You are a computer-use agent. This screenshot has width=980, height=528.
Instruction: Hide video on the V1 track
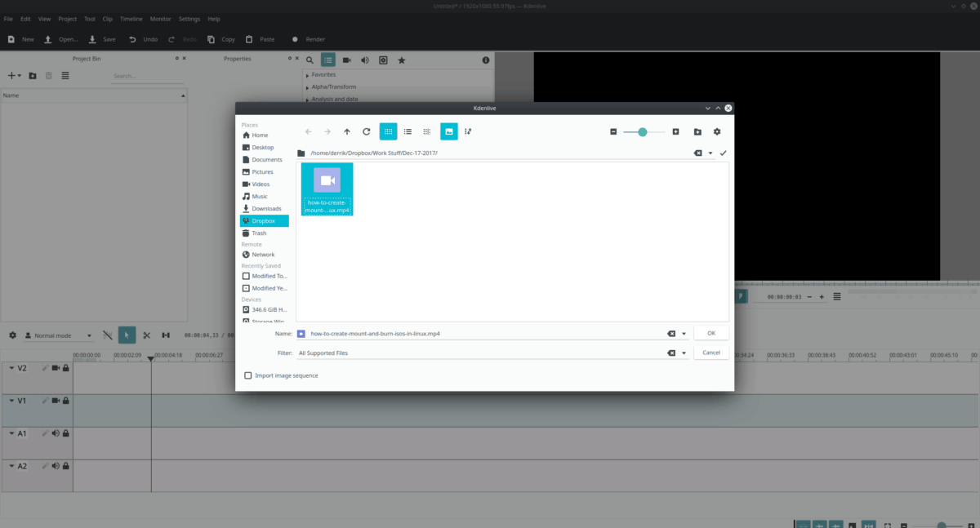56,401
